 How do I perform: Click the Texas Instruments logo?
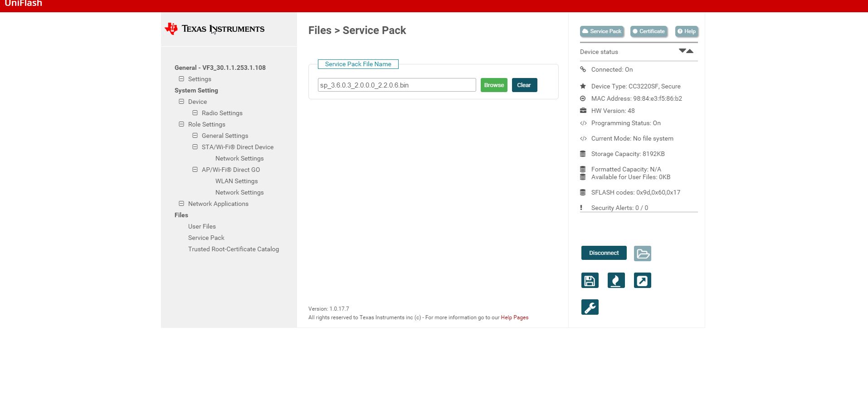(x=215, y=29)
